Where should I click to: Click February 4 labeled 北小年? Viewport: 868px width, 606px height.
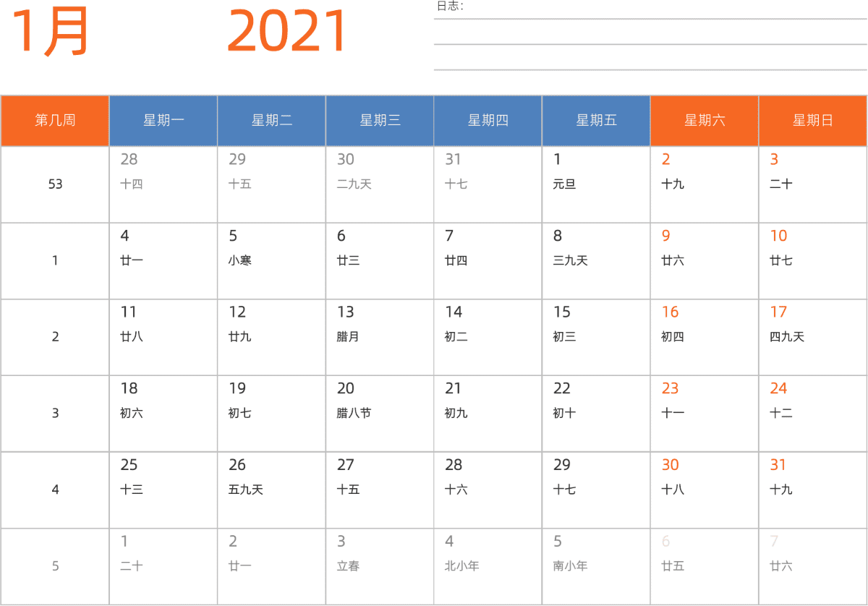pyautogui.click(x=488, y=566)
